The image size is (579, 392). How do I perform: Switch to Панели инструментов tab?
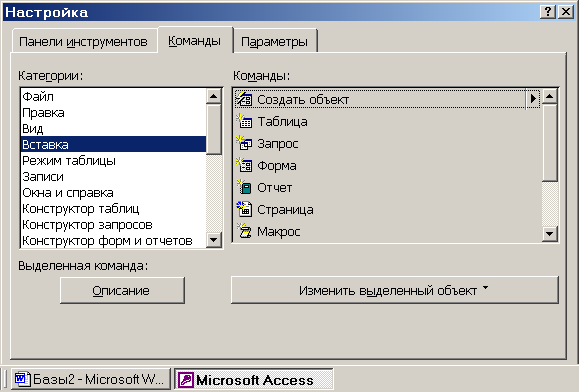coord(83,41)
